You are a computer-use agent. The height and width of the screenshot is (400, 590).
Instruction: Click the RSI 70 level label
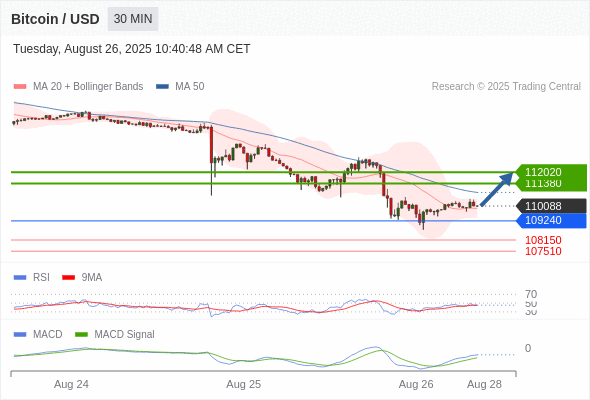[531, 294]
